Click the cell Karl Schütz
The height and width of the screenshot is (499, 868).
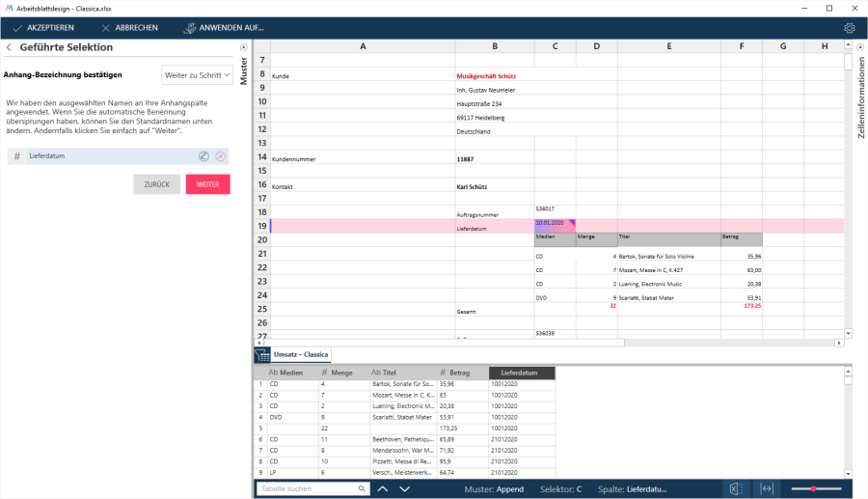click(x=495, y=186)
